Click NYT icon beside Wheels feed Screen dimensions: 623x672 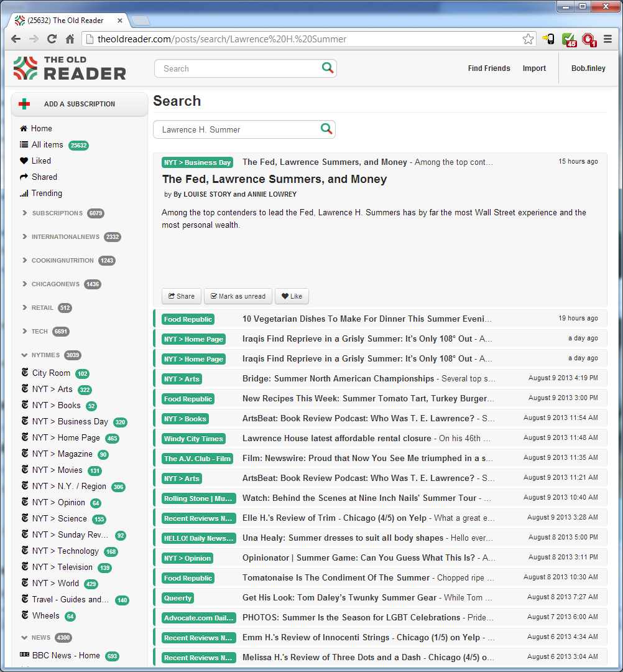[25, 615]
